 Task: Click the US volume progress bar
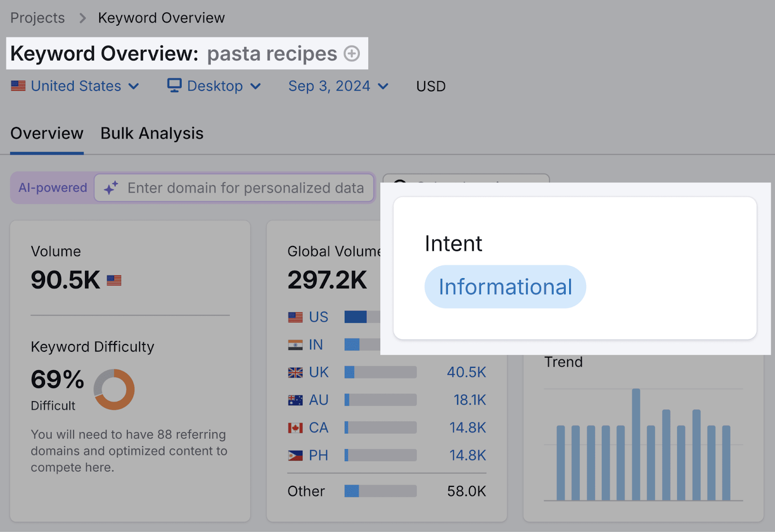358,316
